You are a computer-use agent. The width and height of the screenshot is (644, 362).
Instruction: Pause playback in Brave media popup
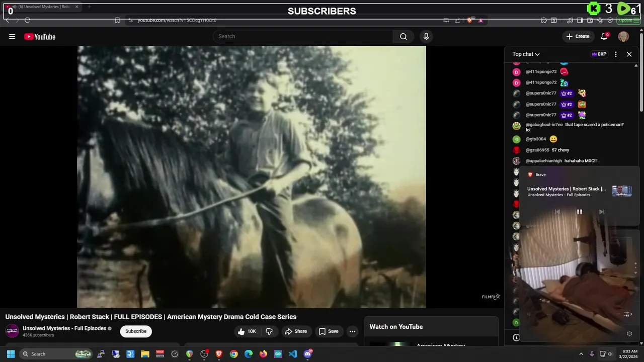coord(579,212)
